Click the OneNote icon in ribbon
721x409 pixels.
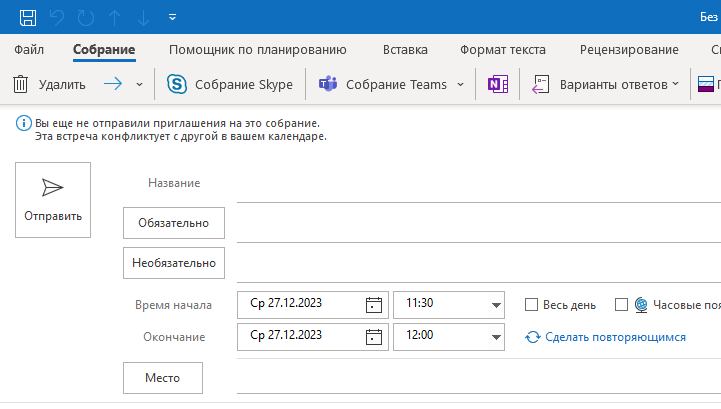[498, 84]
